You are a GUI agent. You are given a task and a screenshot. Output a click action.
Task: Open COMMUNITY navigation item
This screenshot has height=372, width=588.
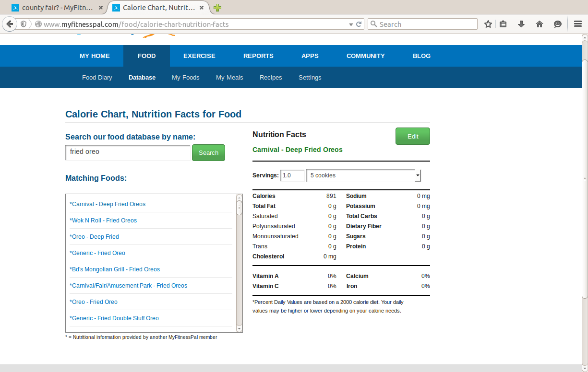tap(366, 56)
